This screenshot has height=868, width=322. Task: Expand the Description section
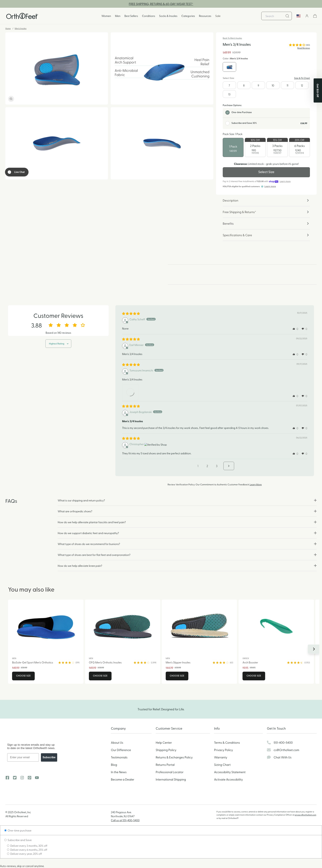coord(266,201)
